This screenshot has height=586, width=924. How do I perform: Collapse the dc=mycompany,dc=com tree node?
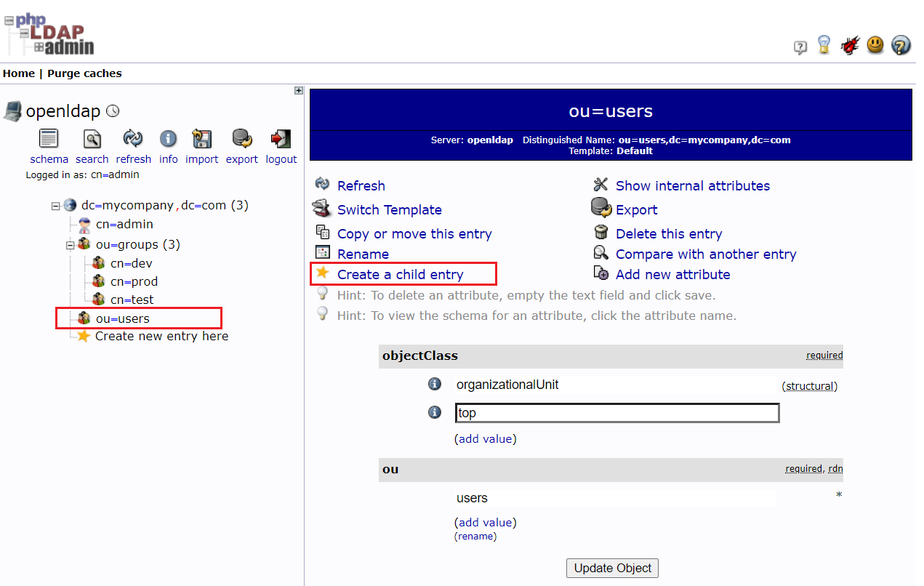(x=55, y=205)
